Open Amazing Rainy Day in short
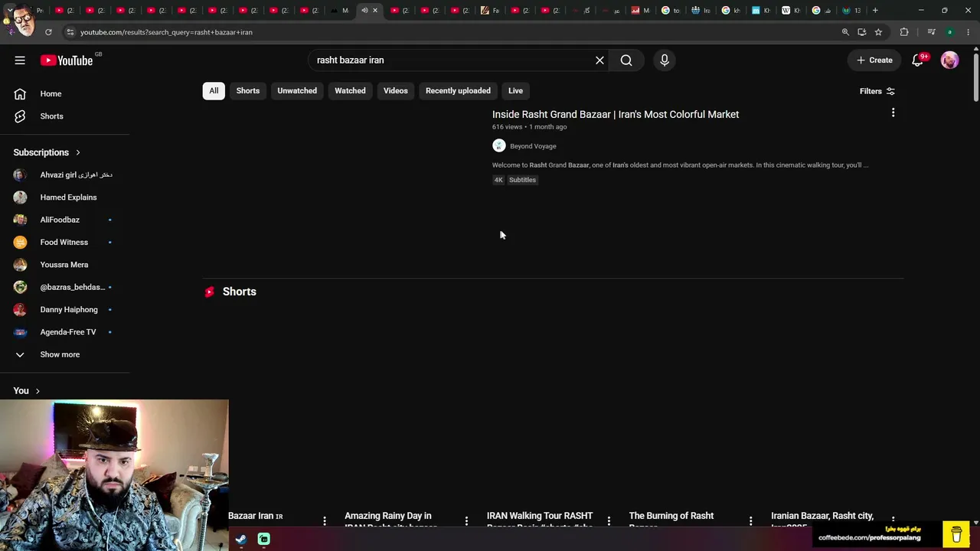This screenshot has width=980, height=551. (x=390, y=520)
